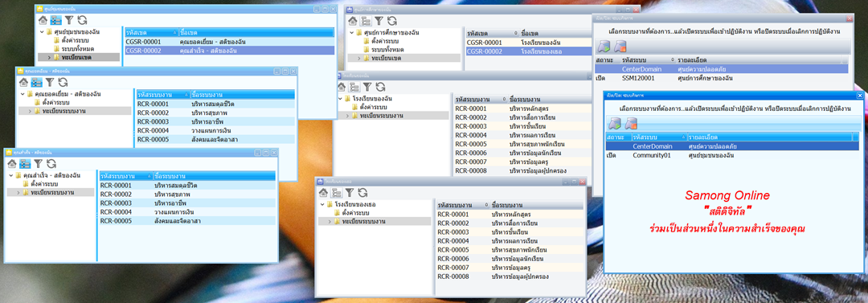Expand ทะเบียนเขต node in ศูนย์ชุมชนของฉัน window
The height and width of the screenshot is (303, 868).
coord(49,57)
